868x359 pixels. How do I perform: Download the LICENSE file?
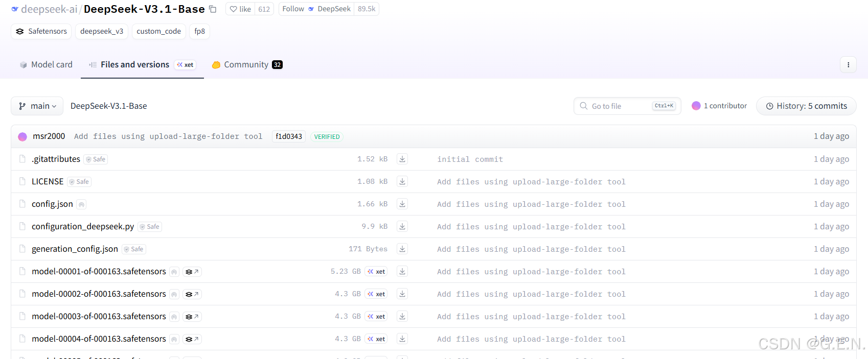pos(402,182)
